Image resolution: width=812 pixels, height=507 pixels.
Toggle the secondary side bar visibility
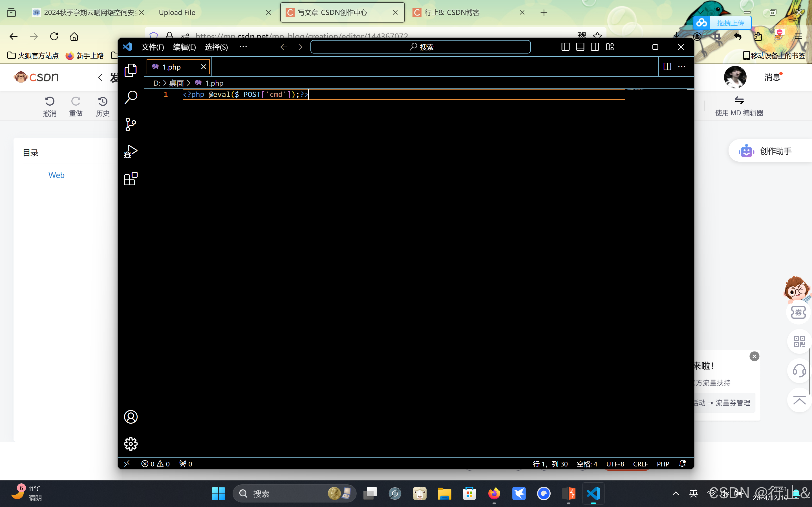595,47
